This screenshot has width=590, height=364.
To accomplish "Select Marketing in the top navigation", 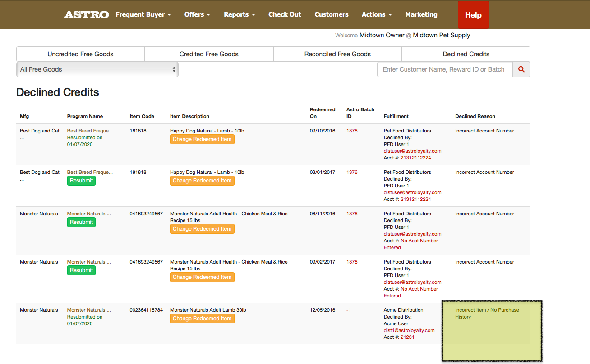I will (421, 14).
